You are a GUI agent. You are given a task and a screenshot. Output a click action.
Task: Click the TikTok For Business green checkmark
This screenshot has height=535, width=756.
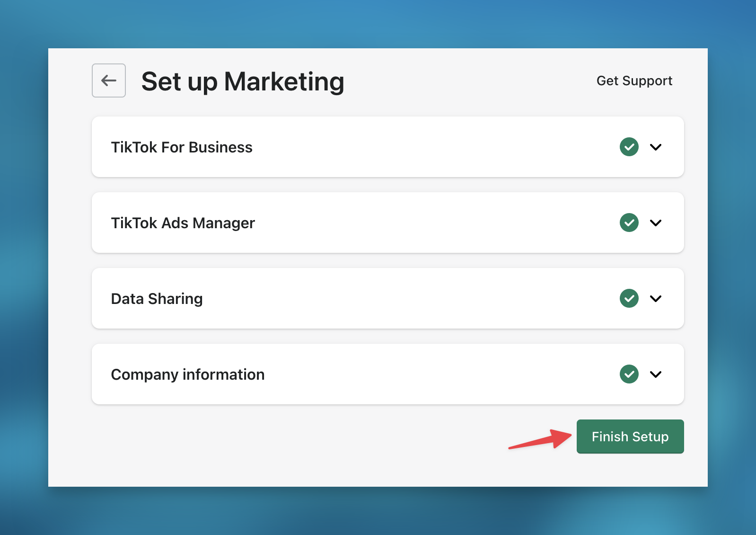(629, 147)
